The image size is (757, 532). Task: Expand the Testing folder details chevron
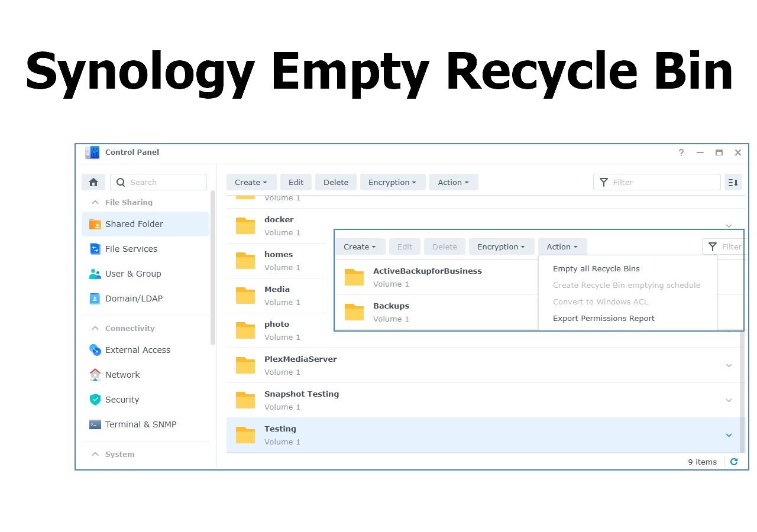coord(729,435)
